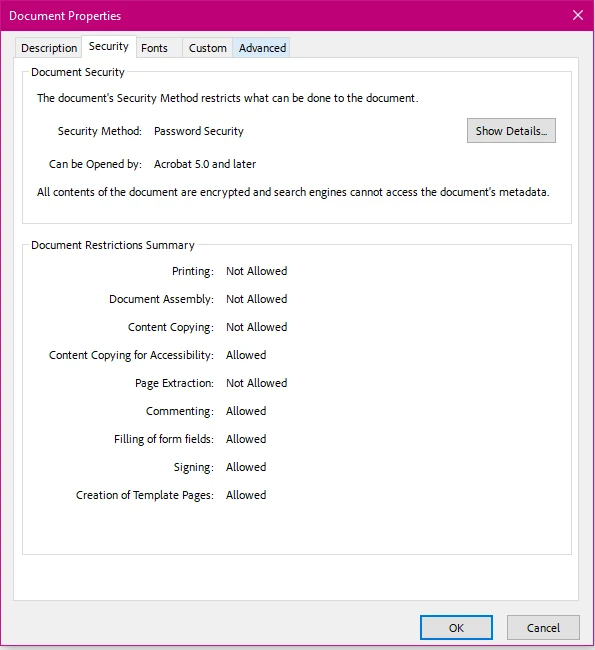Click 'Content Copying for Accessibility:' label
The width and height of the screenshot is (595, 650).
[x=131, y=355]
